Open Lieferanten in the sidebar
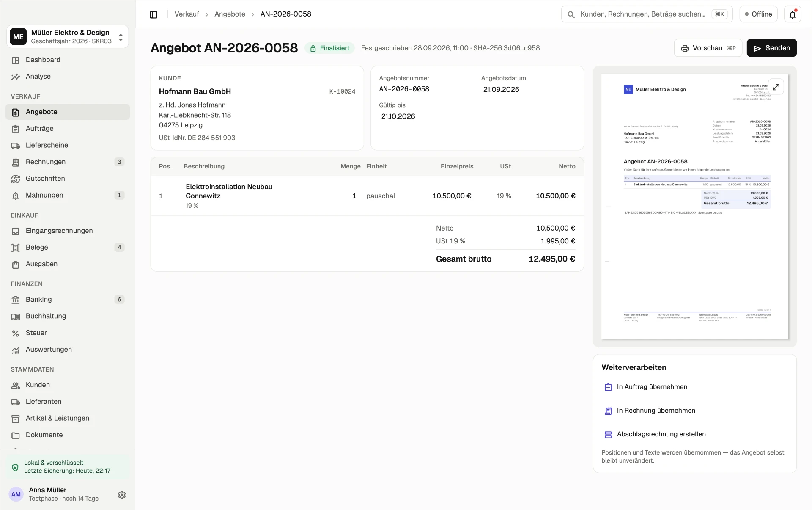812x510 pixels. click(68, 402)
